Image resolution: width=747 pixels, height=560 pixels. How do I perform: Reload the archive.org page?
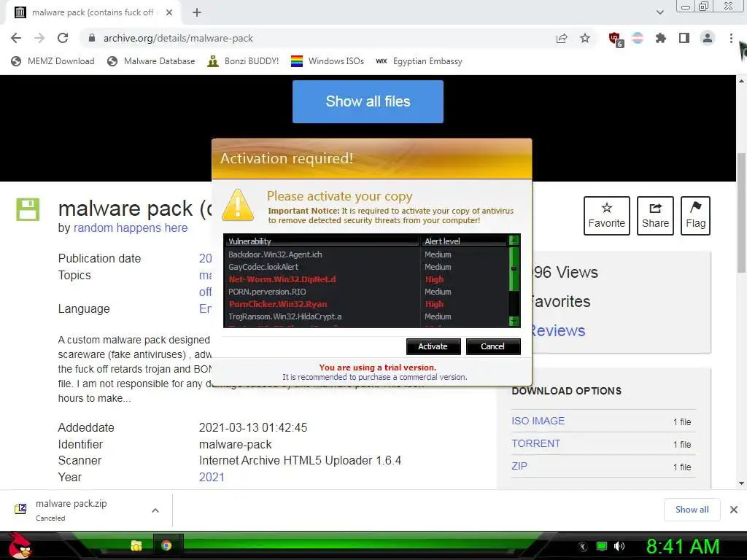[63, 38]
